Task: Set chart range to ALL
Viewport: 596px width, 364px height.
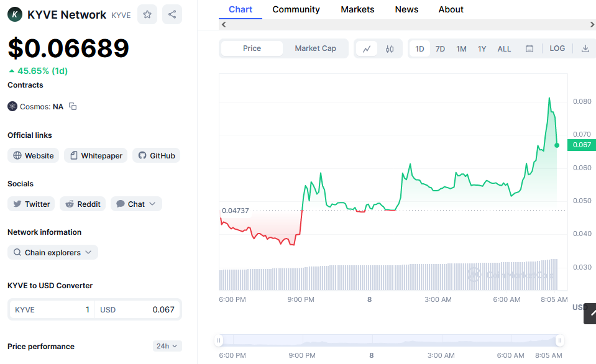Action: coord(505,48)
